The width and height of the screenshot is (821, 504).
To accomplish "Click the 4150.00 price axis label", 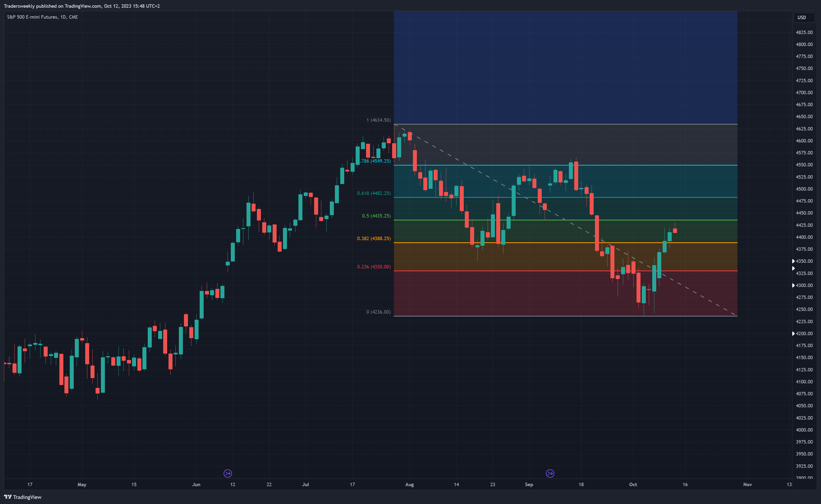I will pos(804,358).
